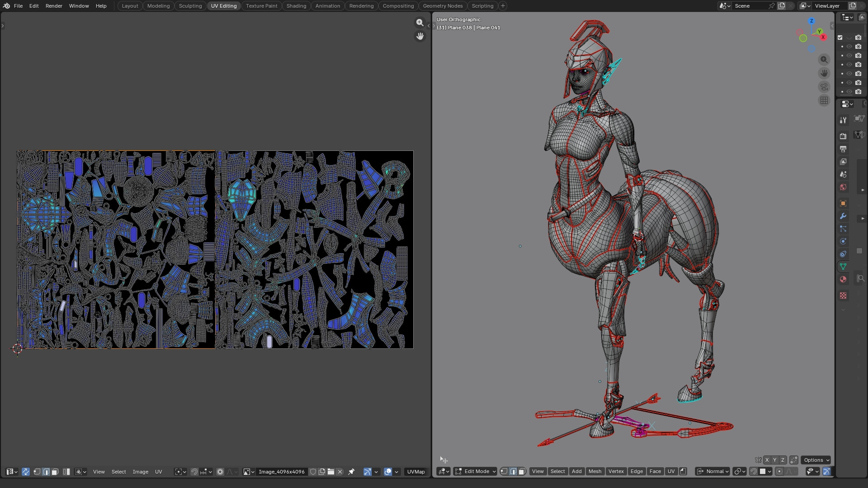Screen dimensions: 868x488
Task: Enable X axis mirror toggle
Action: pyautogui.click(x=767, y=460)
